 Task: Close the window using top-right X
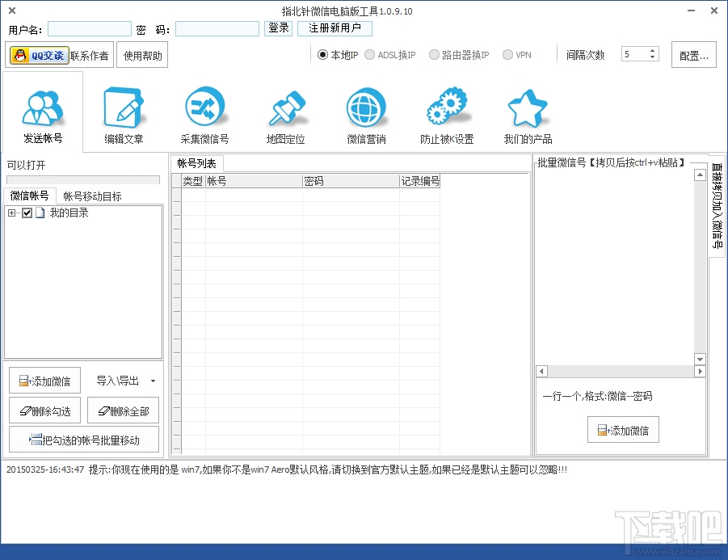pyautogui.click(x=714, y=11)
